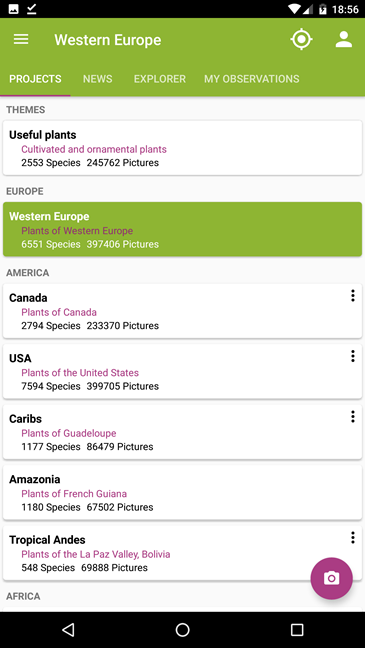Choose the Amazonia project
Screen dimensions: 365x648
[x=182, y=492]
